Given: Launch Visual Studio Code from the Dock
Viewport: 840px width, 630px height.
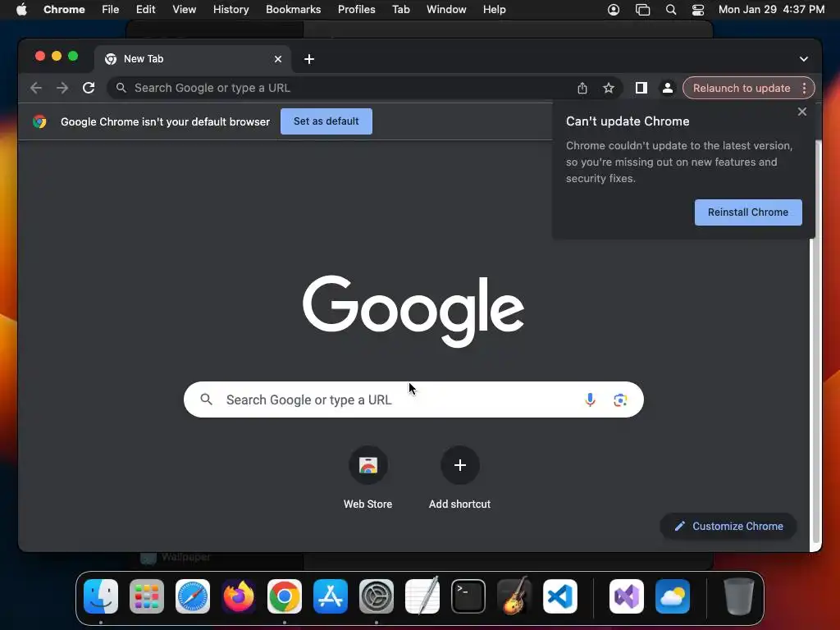Looking at the screenshot, I should (560, 596).
